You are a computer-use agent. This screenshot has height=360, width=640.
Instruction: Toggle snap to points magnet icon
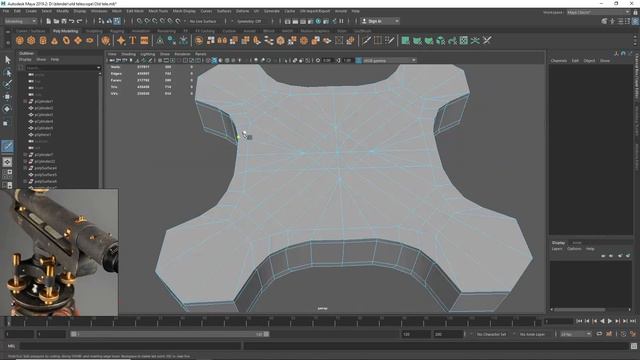(155, 21)
